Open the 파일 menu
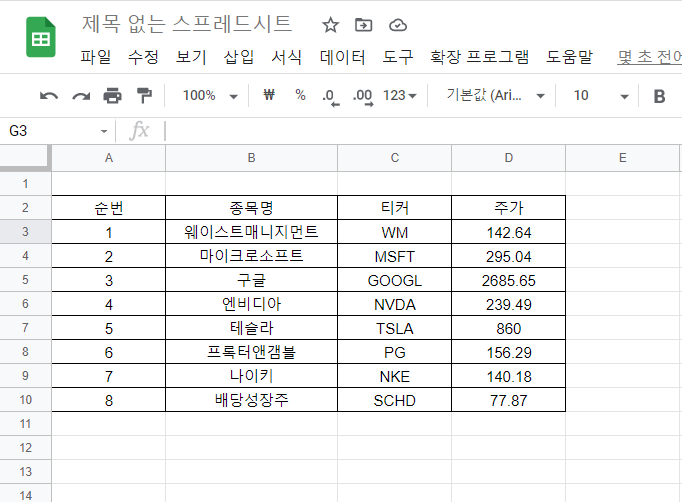This screenshot has width=682, height=502. click(96, 57)
